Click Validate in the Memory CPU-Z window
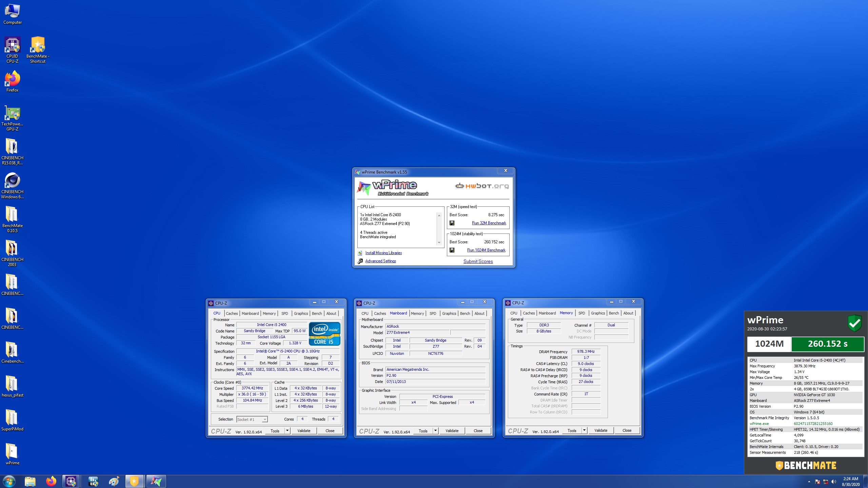This screenshot has height=488, width=868. (x=601, y=430)
